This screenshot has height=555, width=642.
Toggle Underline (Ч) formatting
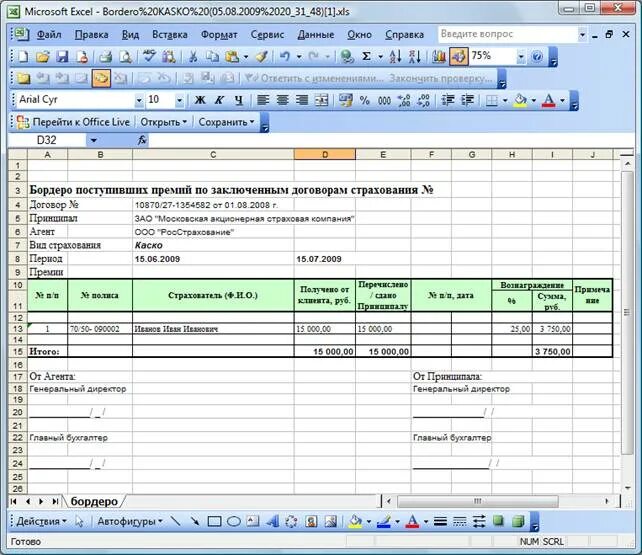tap(239, 100)
